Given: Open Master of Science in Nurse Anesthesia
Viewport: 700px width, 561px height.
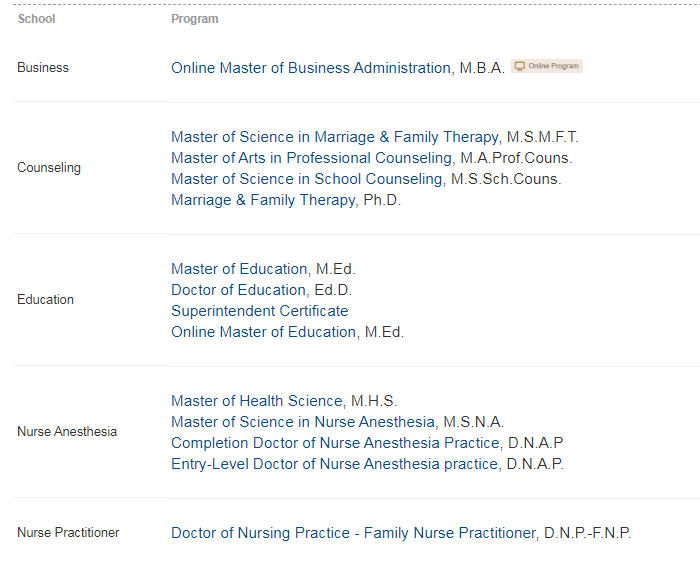Looking at the screenshot, I should 338,422.
